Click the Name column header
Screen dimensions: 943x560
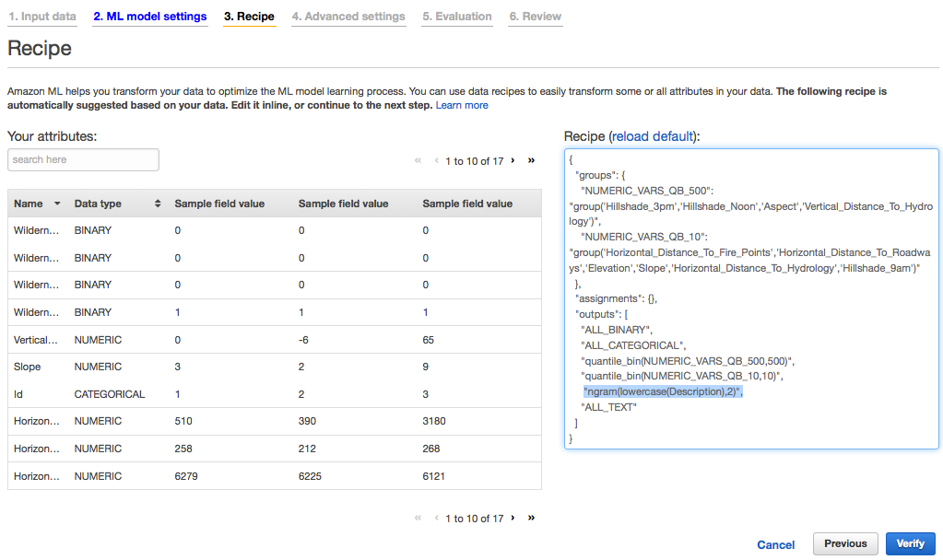(x=29, y=204)
